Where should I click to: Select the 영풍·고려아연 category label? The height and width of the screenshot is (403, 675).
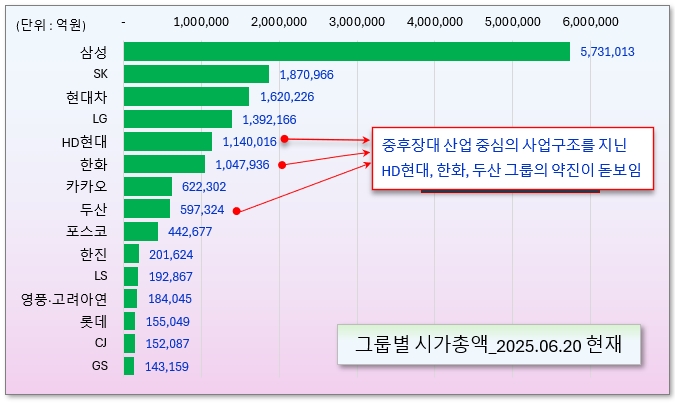64,299
